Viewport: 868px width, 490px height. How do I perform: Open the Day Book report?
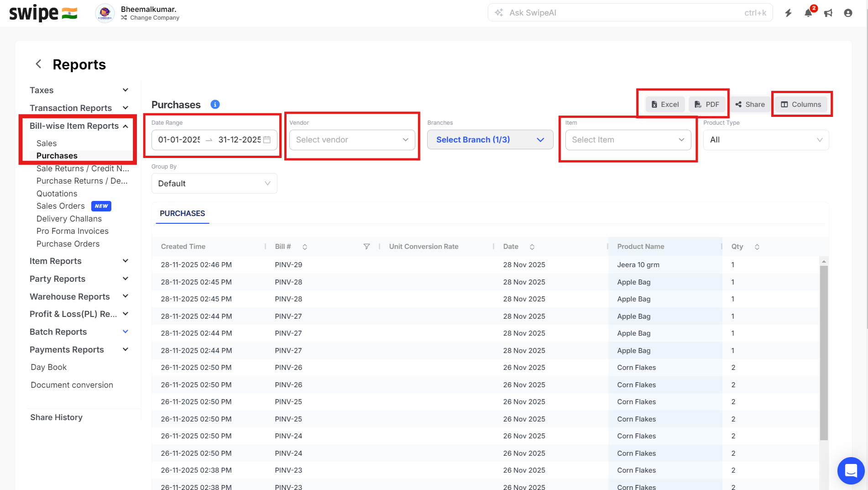click(49, 367)
